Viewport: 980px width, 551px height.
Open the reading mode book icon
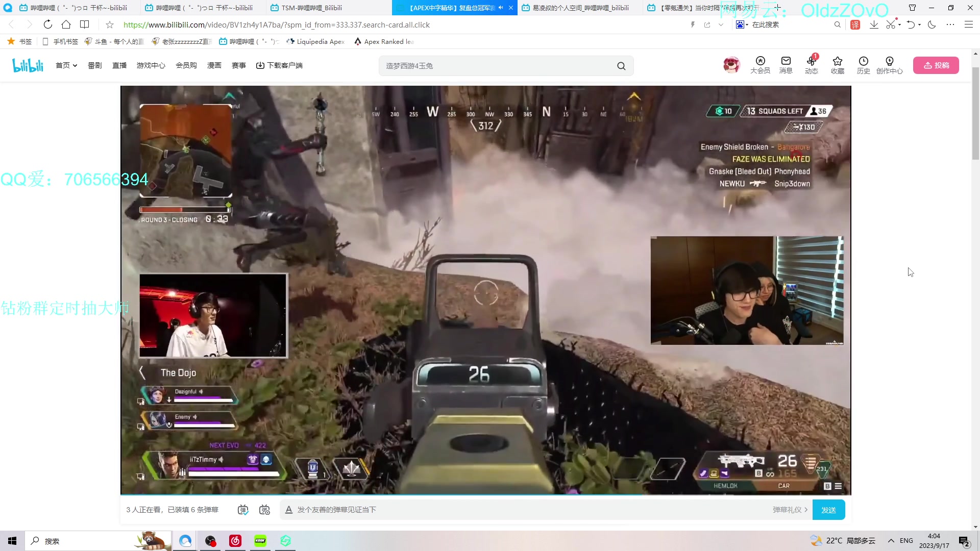tap(84, 24)
